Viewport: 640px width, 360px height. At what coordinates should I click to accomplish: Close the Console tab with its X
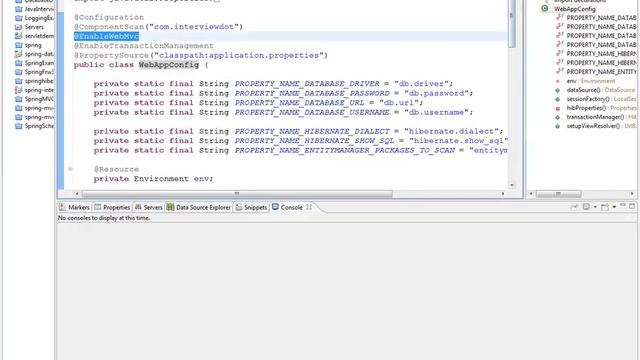pos(309,207)
